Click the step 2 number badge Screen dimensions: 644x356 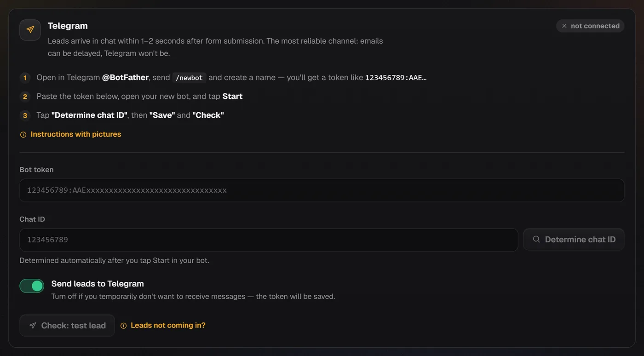pos(25,97)
